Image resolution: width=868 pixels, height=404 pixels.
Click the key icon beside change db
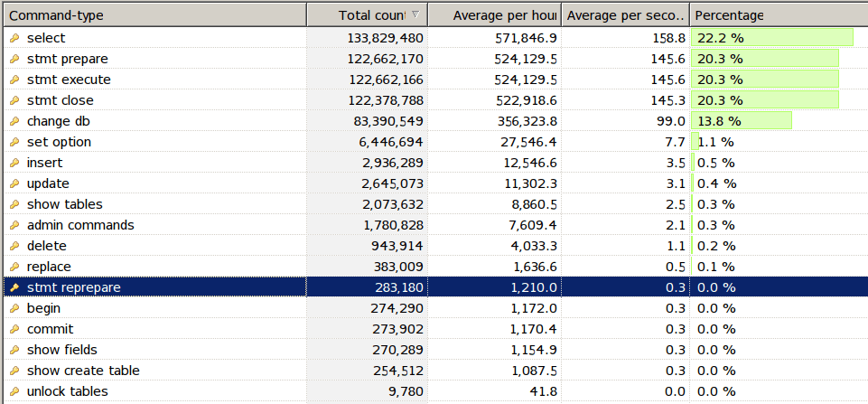[x=14, y=121]
